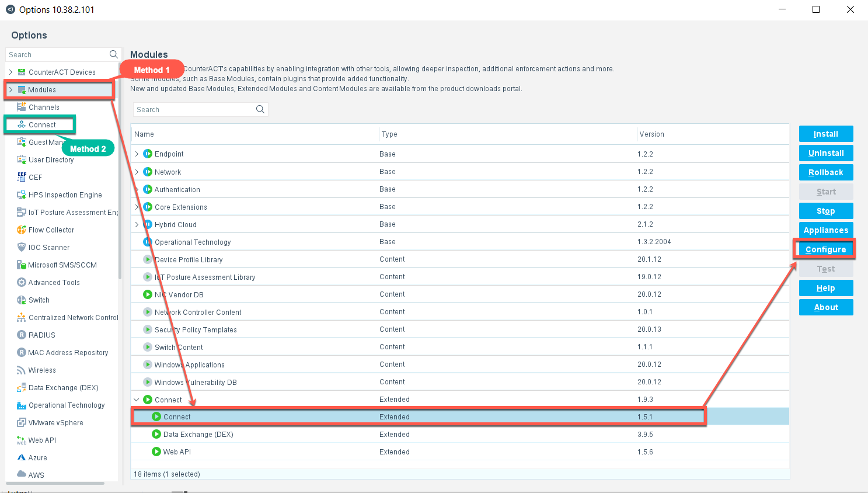Select the Data Exchange (DEX) module row
This screenshot has width=868, height=493.
(198, 435)
